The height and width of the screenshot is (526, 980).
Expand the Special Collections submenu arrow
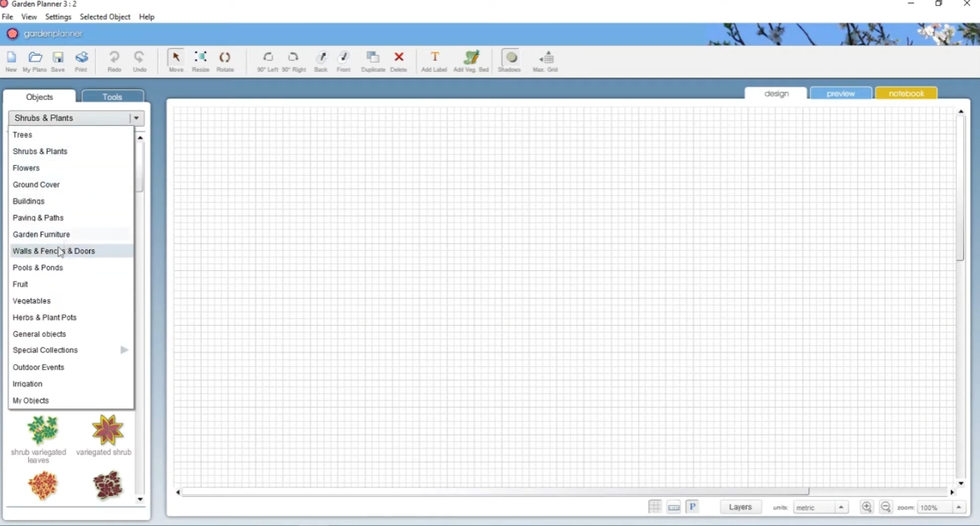(124, 350)
